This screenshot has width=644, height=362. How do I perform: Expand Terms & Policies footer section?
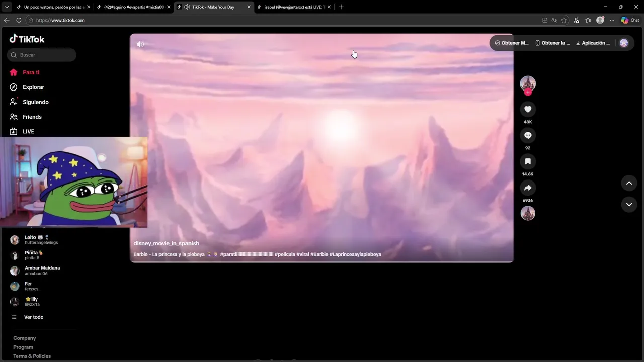tap(32, 356)
